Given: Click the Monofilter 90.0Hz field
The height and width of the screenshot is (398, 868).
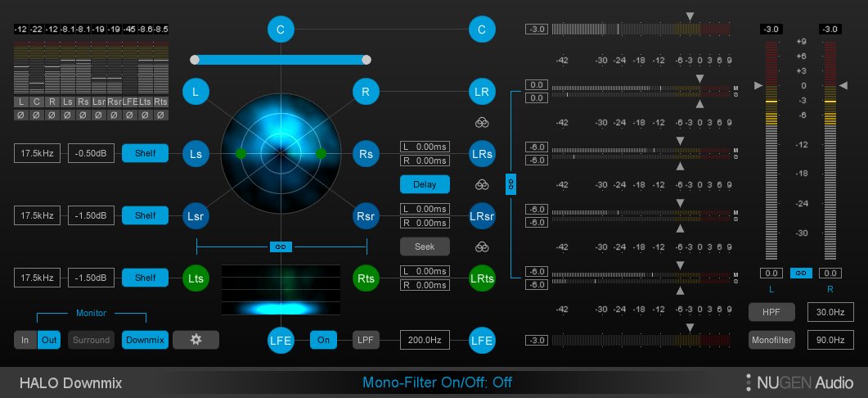Looking at the screenshot, I should tap(830, 340).
